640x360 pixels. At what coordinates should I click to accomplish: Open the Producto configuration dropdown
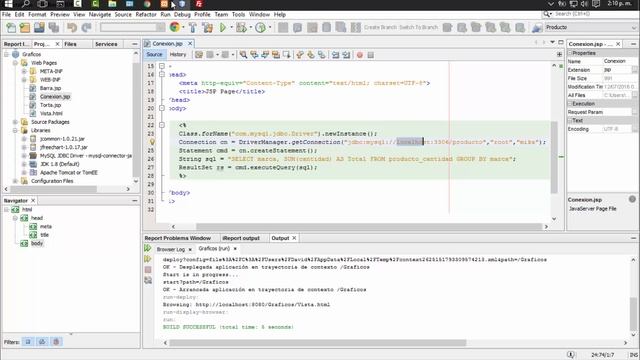[x=591, y=27]
